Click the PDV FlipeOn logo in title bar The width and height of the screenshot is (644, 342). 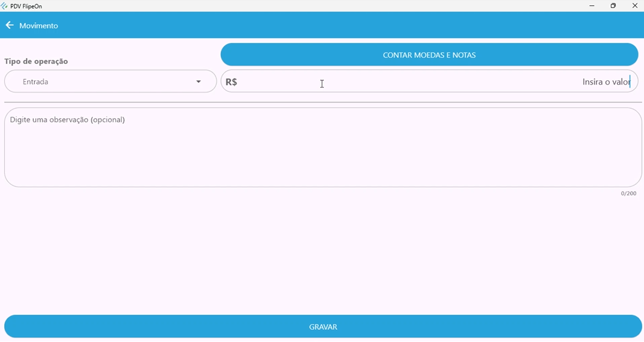tap(4, 6)
